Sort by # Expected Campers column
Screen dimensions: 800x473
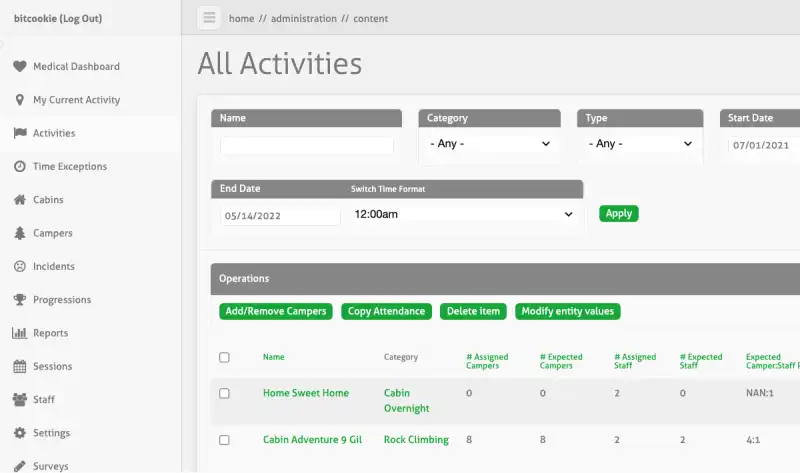tap(561, 361)
